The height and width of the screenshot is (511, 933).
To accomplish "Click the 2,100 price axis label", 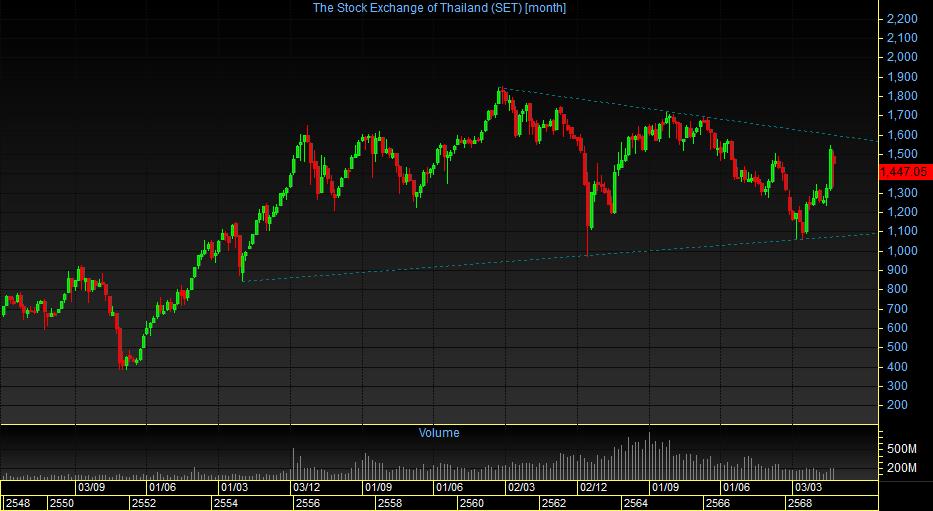I will click(901, 38).
